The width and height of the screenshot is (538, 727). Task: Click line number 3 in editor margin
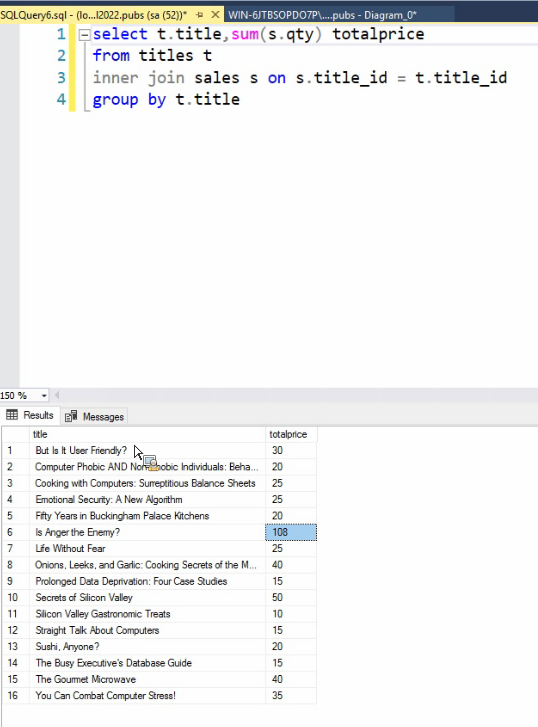61,77
